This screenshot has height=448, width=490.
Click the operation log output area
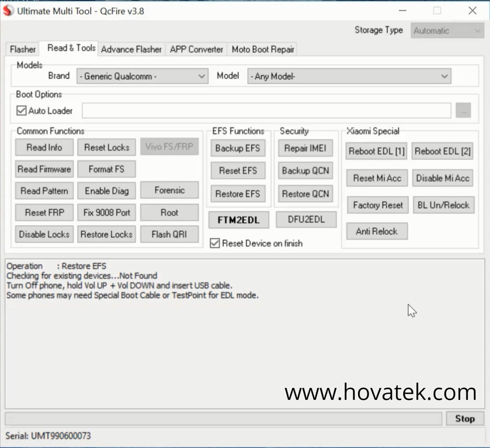245,334
